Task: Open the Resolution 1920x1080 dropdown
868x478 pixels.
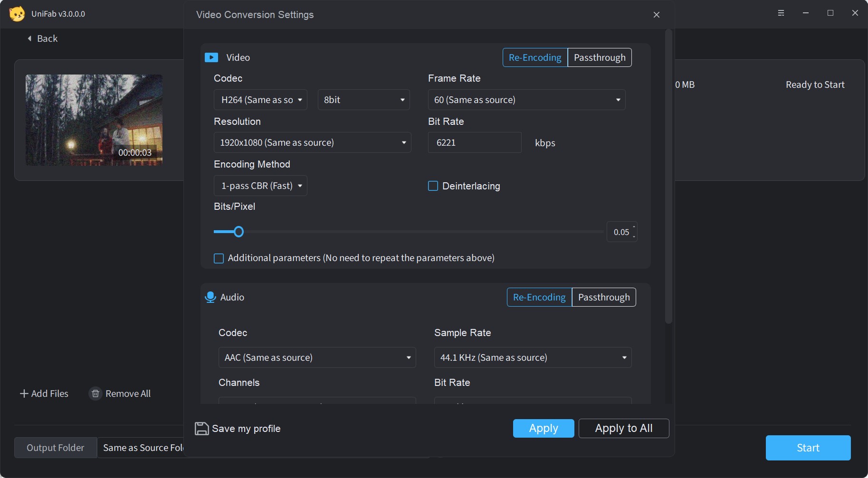Action: (x=312, y=142)
